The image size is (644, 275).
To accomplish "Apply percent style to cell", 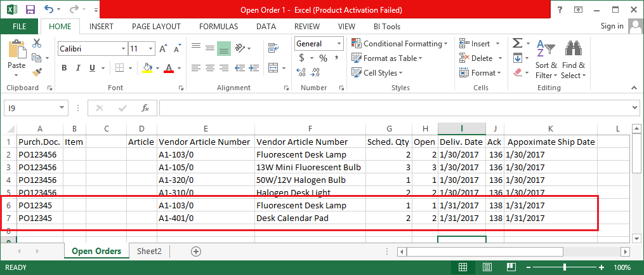I will coord(323,58).
